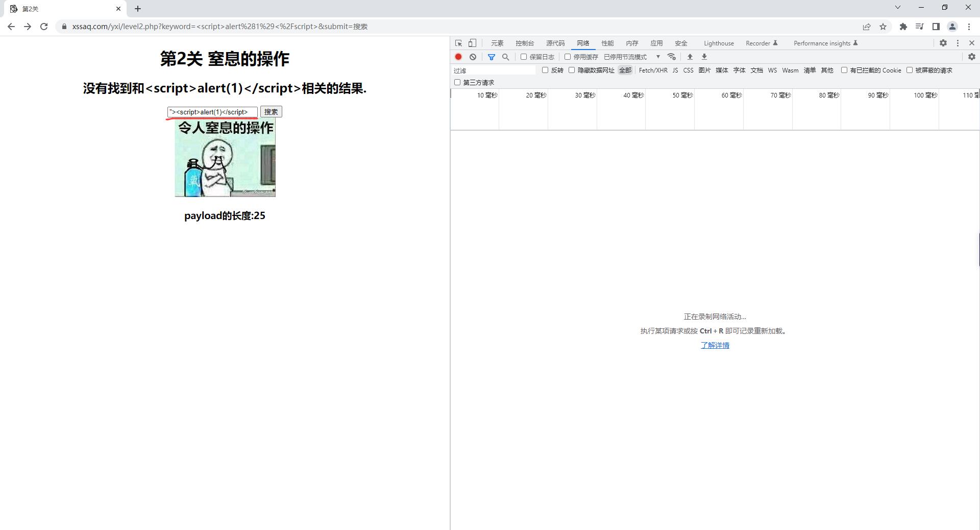Tick the 反转 filter checkbox
This screenshot has width=980, height=530.
545,70
